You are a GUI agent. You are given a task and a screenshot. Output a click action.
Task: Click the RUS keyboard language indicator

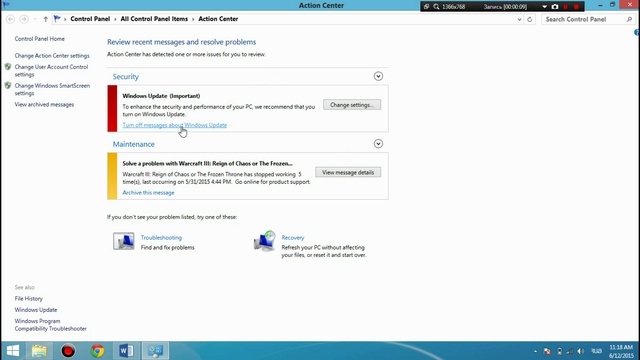pos(596,351)
